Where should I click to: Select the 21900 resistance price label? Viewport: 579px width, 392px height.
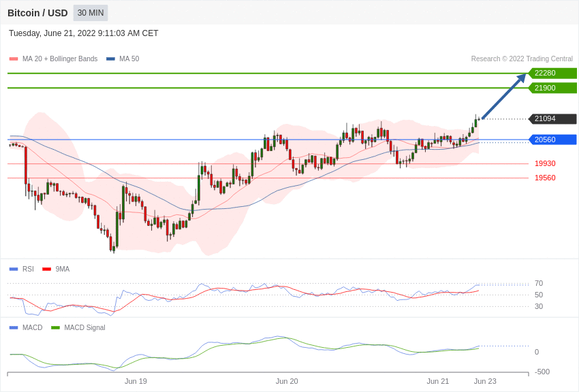552,88
